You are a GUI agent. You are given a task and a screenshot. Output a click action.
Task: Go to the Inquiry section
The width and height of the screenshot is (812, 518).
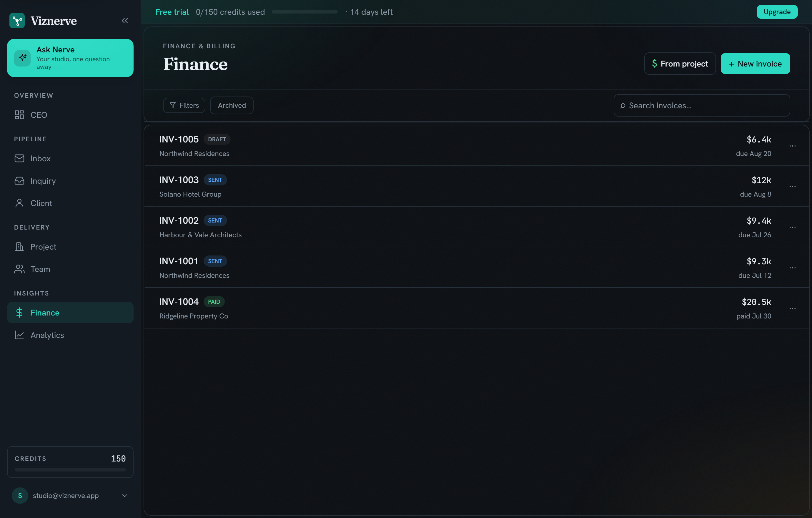[x=70, y=181]
